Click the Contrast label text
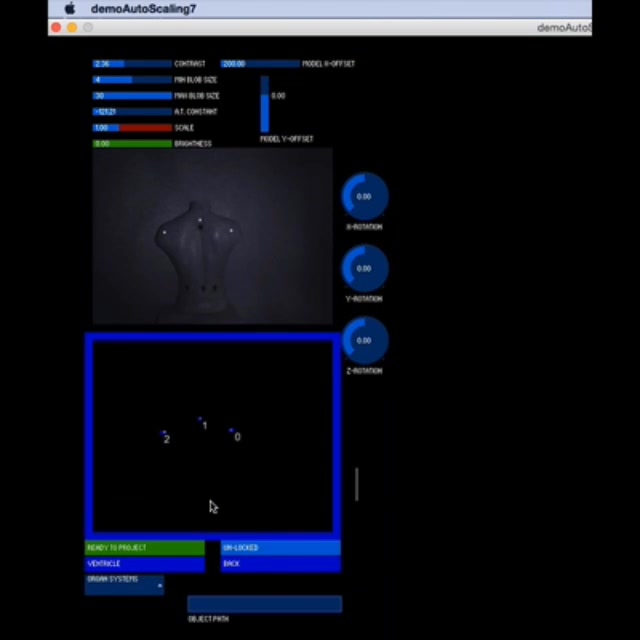This screenshot has width=640, height=640. tap(190, 64)
